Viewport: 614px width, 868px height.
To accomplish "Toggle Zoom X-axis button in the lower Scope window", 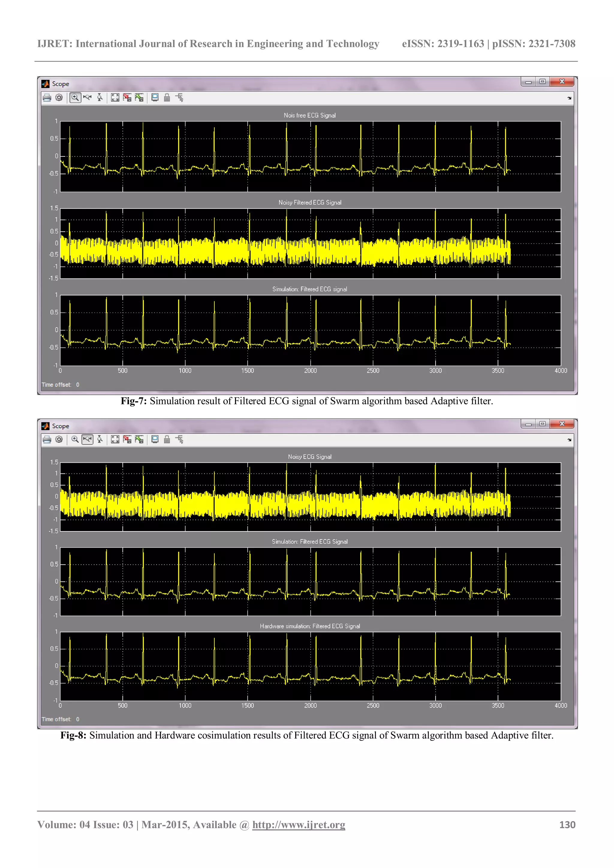I will [87, 439].
